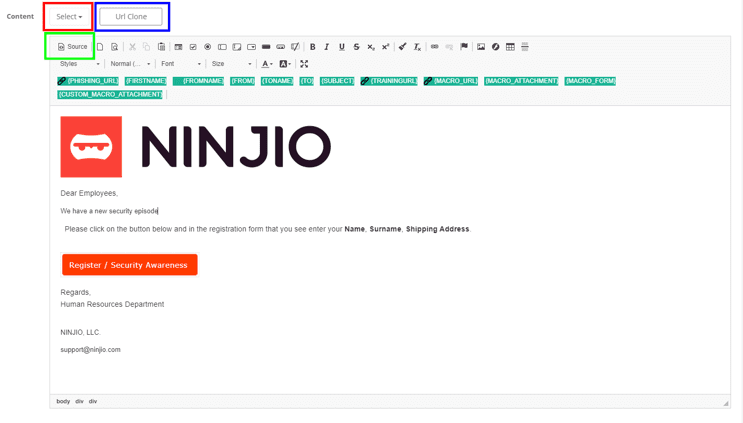Insert a link with the chain icon
The image size is (743, 423).
coord(434,46)
